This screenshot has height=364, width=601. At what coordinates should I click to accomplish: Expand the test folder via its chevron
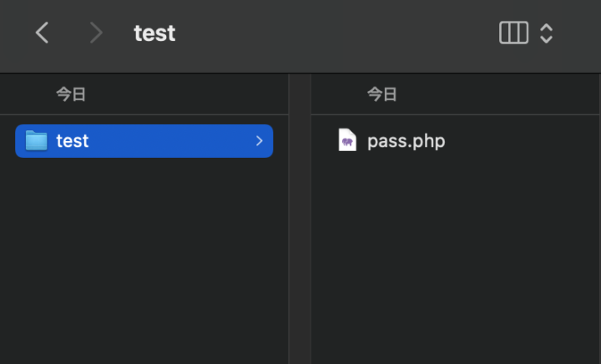260,141
